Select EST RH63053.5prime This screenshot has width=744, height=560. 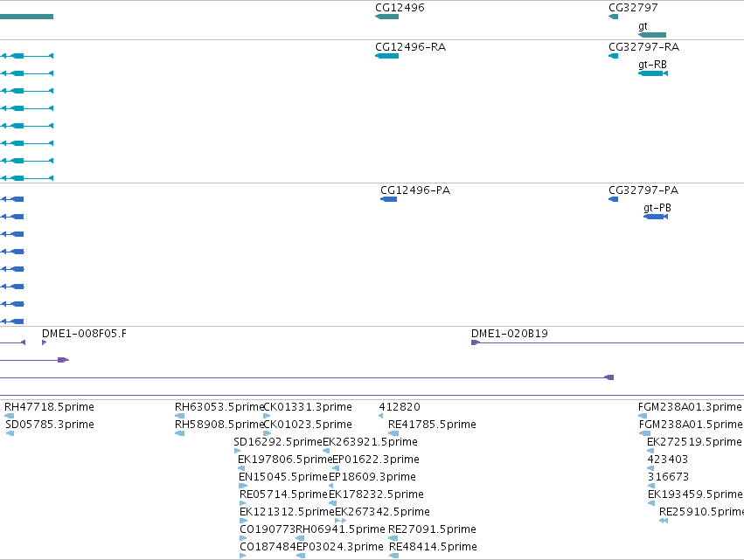coord(219,407)
